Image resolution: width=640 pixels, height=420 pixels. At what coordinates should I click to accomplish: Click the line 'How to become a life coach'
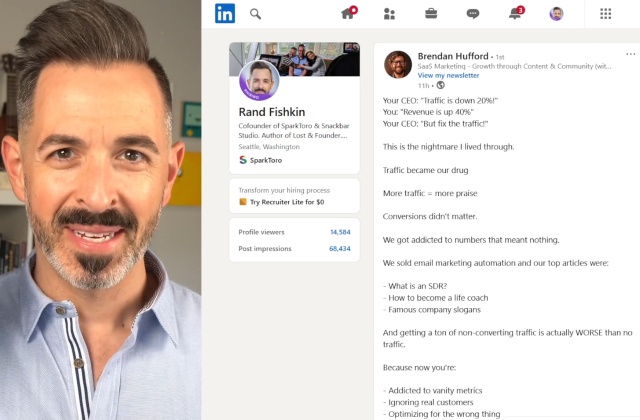[x=438, y=298]
